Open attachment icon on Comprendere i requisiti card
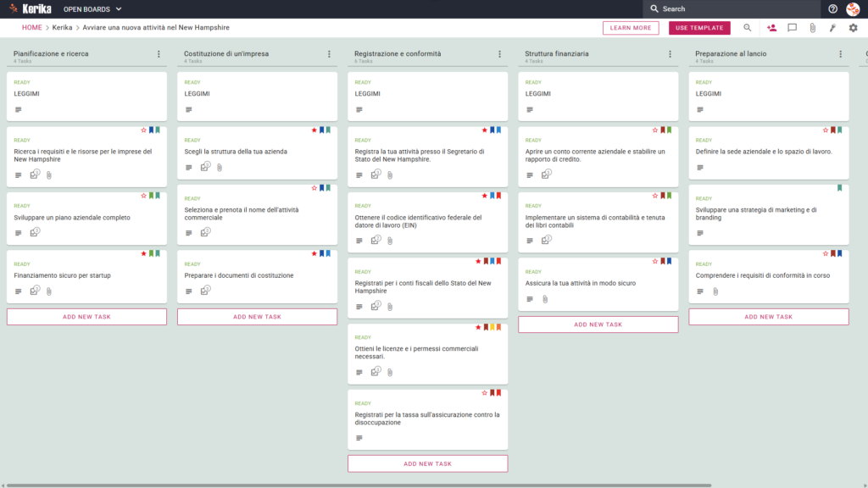This screenshot has width=868, height=488. tap(715, 291)
